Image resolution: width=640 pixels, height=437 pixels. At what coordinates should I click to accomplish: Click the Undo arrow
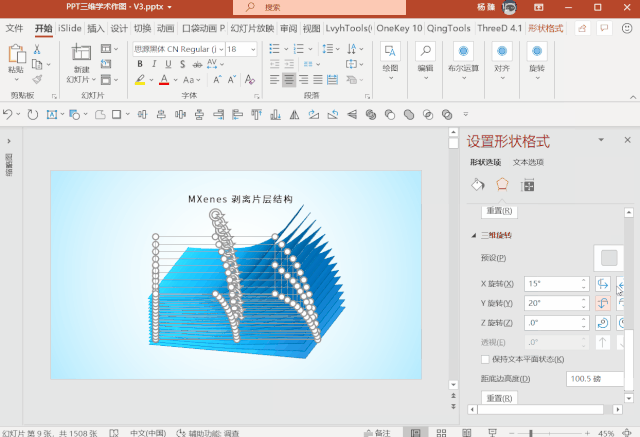7,115
